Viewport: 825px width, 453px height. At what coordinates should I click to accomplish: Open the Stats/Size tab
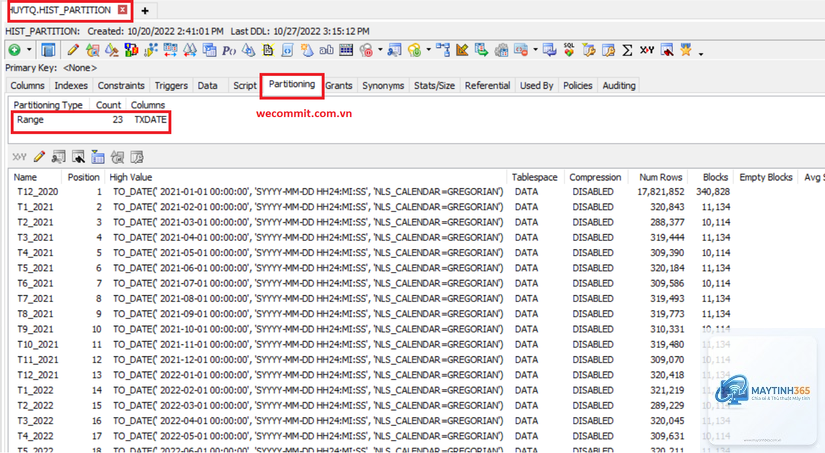click(x=435, y=85)
